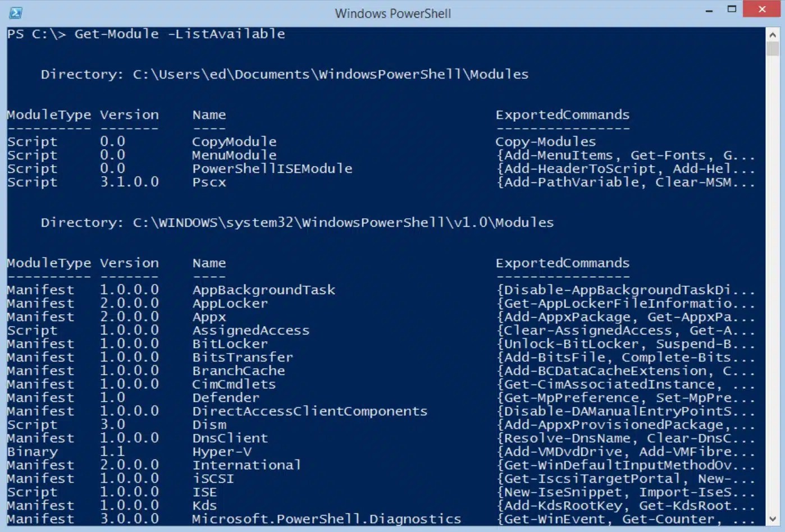
Task: Click the Documents Modules directory path
Action: point(284,74)
